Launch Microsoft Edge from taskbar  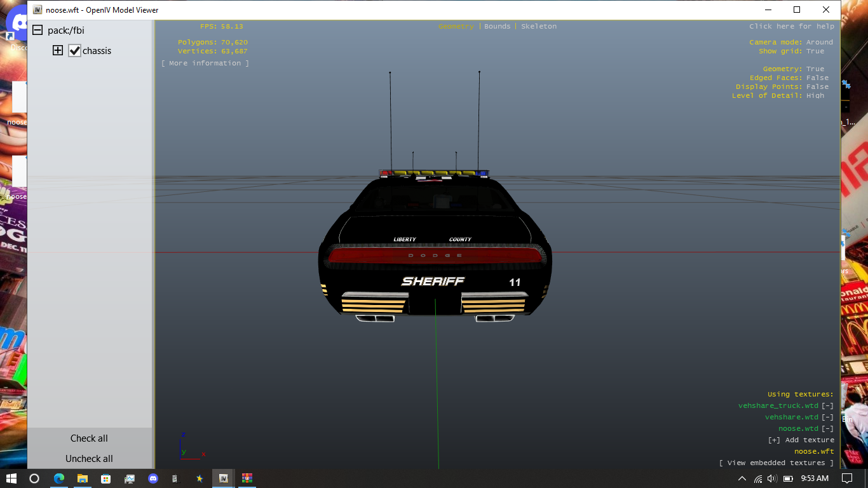point(58,478)
